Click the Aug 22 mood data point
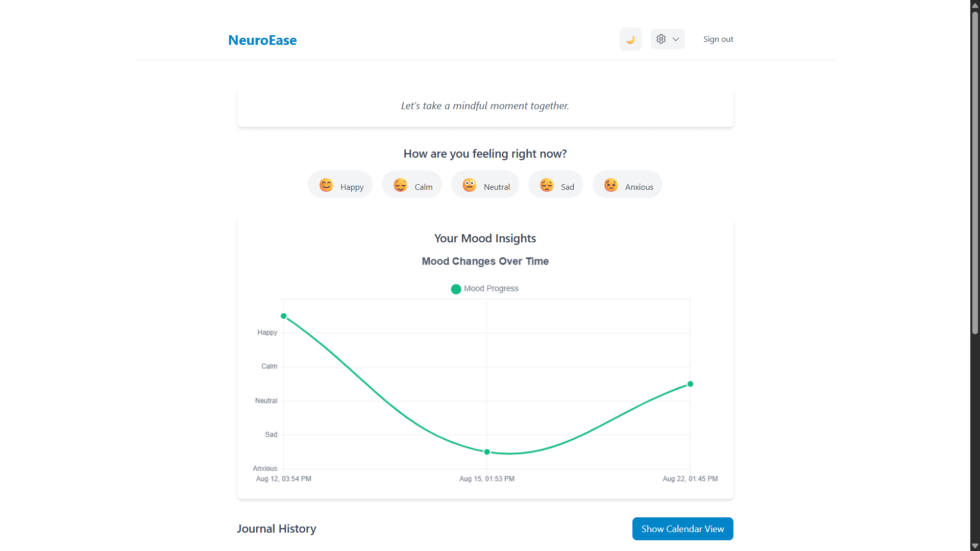The width and height of the screenshot is (980, 551). tap(690, 384)
